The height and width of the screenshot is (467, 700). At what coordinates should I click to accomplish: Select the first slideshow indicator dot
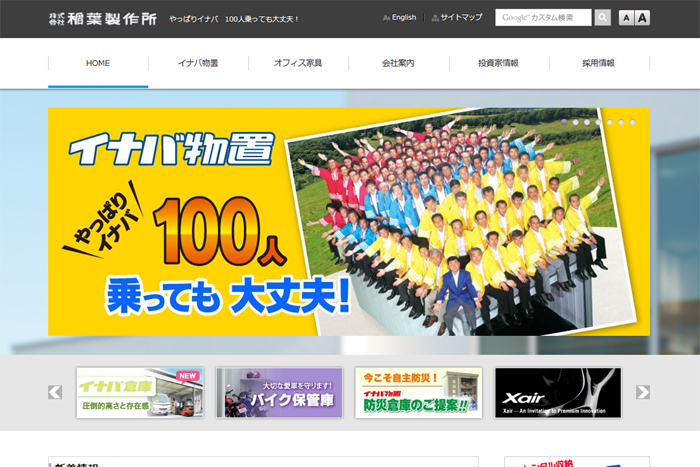[x=564, y=122]
